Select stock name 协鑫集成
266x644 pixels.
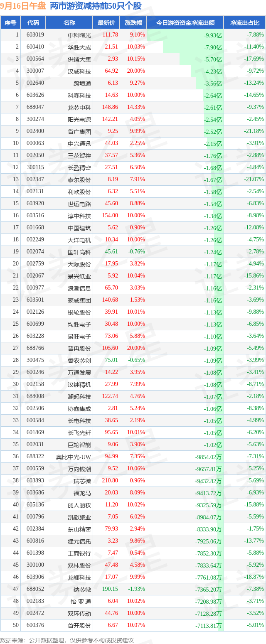click(79, 408)
